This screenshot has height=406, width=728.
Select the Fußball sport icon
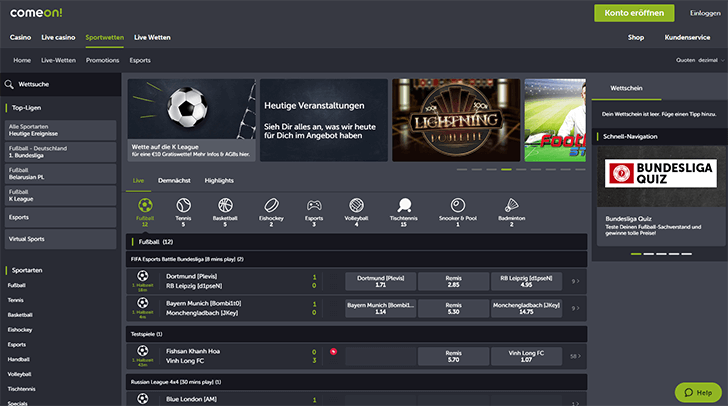[x=145, y=205]
